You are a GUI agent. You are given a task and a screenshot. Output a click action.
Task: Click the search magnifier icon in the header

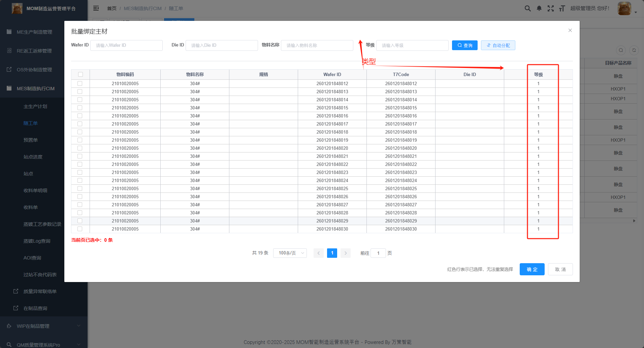coord(527,8)
